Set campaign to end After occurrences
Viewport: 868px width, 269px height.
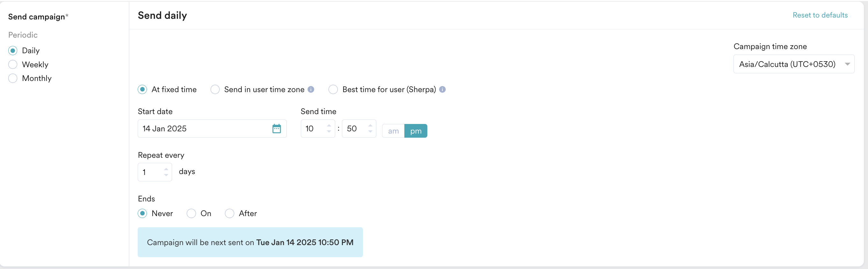pyautogui.click(x=229, y=213)
